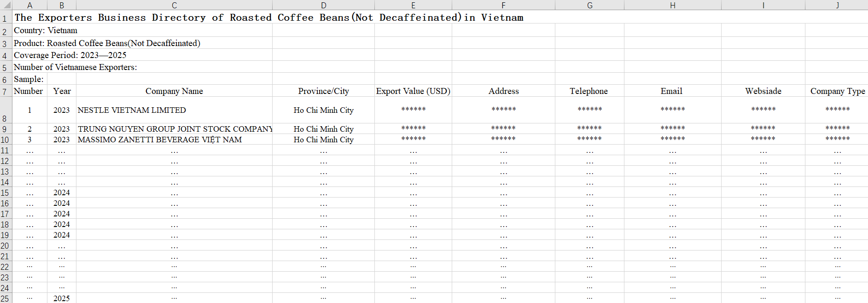
Task: Select column J header
Action: tap(837, 5)
